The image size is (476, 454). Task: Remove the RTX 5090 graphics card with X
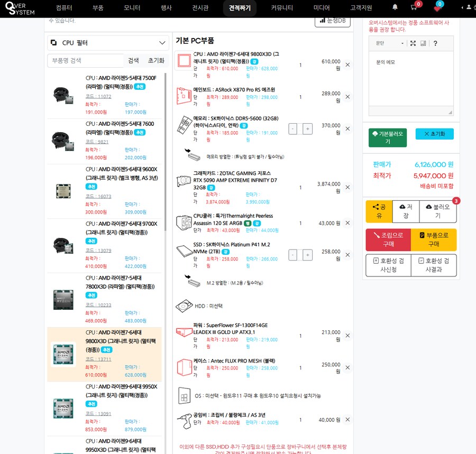347,187
